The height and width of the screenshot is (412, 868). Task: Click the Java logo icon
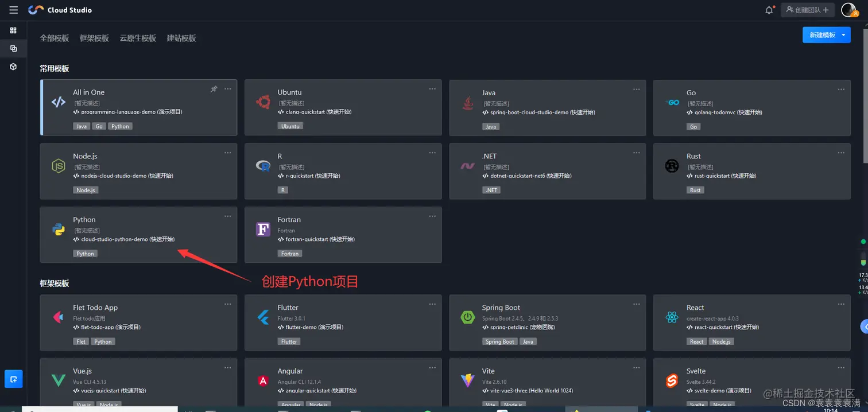pyautogui.click(x=467, y=103)
